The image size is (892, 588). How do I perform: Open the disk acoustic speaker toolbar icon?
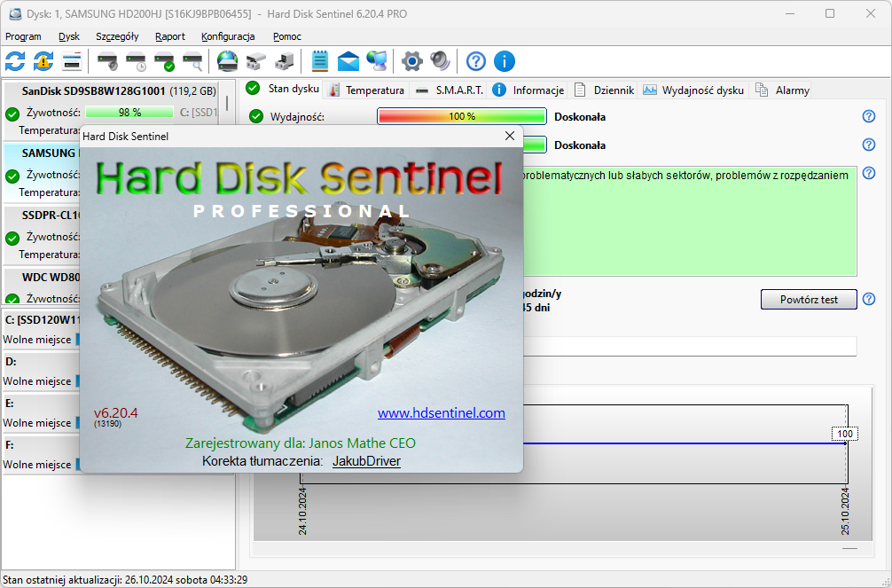(107, 61)
